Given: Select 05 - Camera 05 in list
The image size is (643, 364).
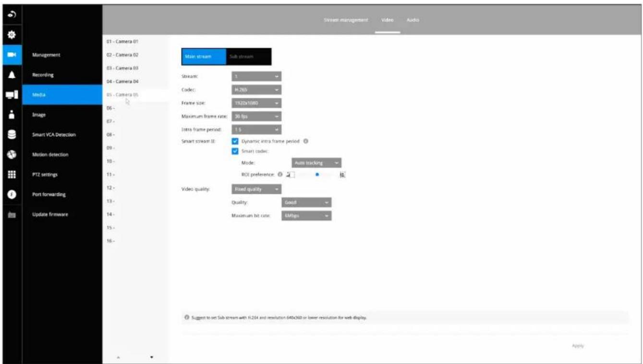Looking at the screenshot, I should pyautogui.click(x=136, y=95).
